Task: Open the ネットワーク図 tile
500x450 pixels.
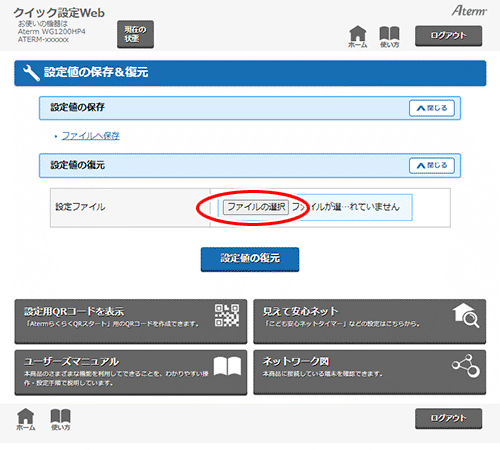Action: pos(369,372)
